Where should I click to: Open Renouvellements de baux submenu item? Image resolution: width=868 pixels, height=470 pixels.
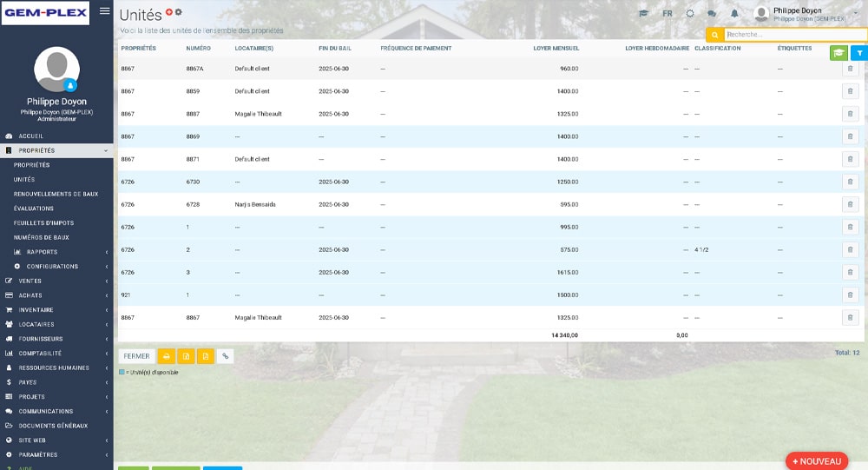56,194
